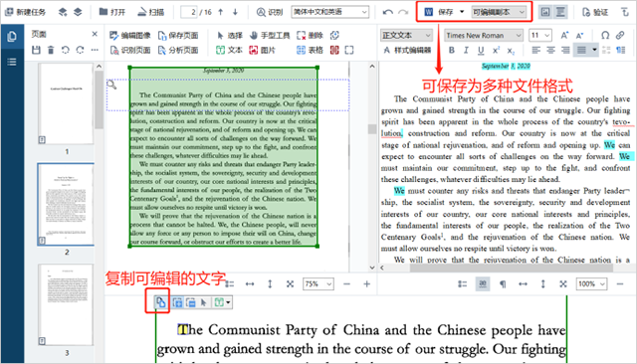Expand the justify alignment arrow
Screen dimensions: 637x364
[594, 50]
